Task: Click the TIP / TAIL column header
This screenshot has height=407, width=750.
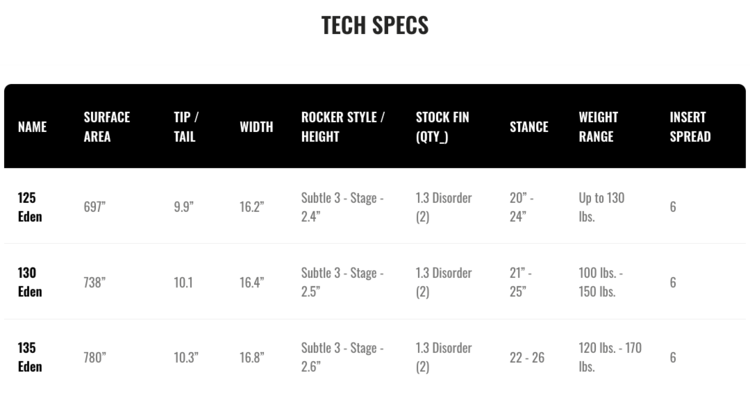Action: click(x=186, y=127)
